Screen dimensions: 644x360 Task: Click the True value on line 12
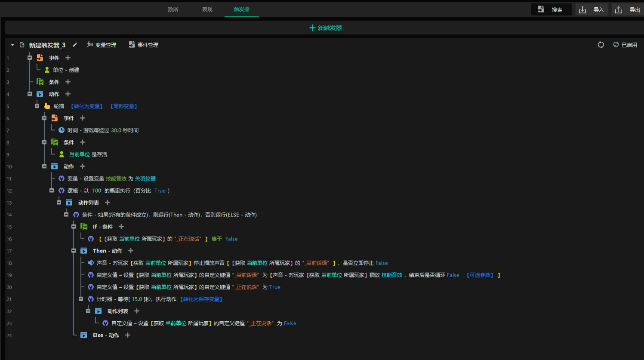(160, 191)
